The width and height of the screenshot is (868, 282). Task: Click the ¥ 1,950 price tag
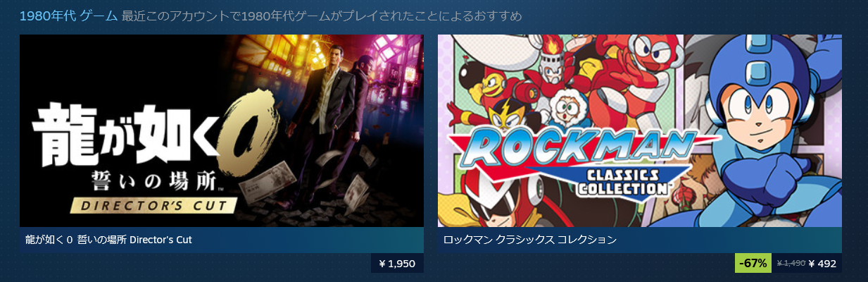(x=397, y=264)
